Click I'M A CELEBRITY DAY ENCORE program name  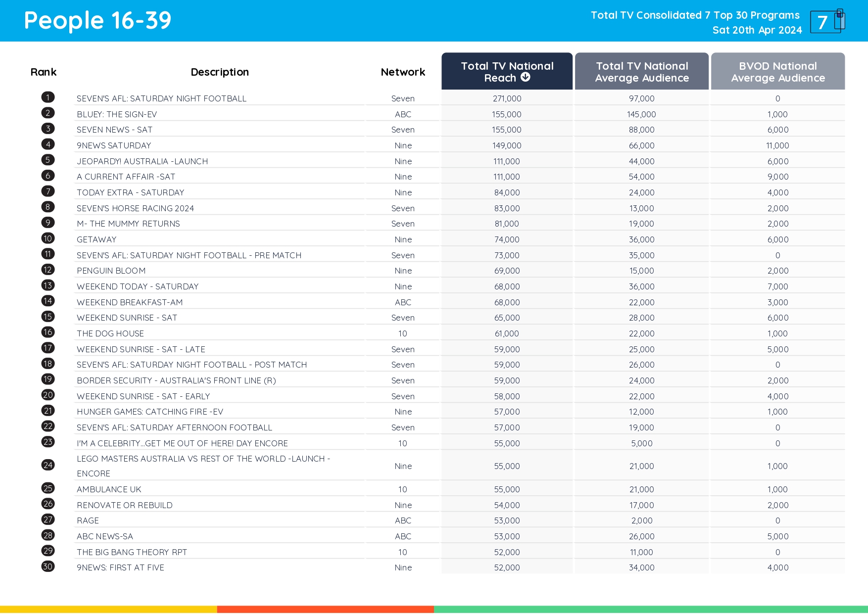point(182,444)
